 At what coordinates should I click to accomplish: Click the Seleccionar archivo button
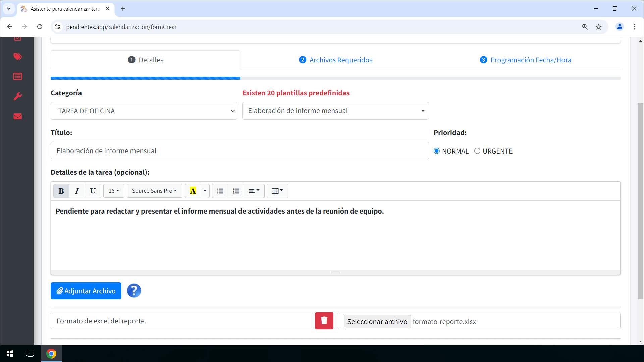pyautogui.click(x=377, y=322)
